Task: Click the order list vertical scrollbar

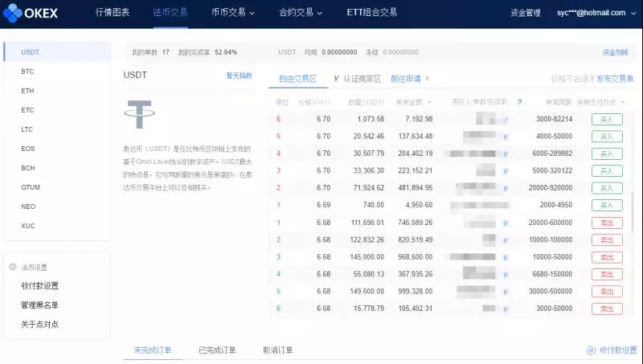Action: pos(633,211)
